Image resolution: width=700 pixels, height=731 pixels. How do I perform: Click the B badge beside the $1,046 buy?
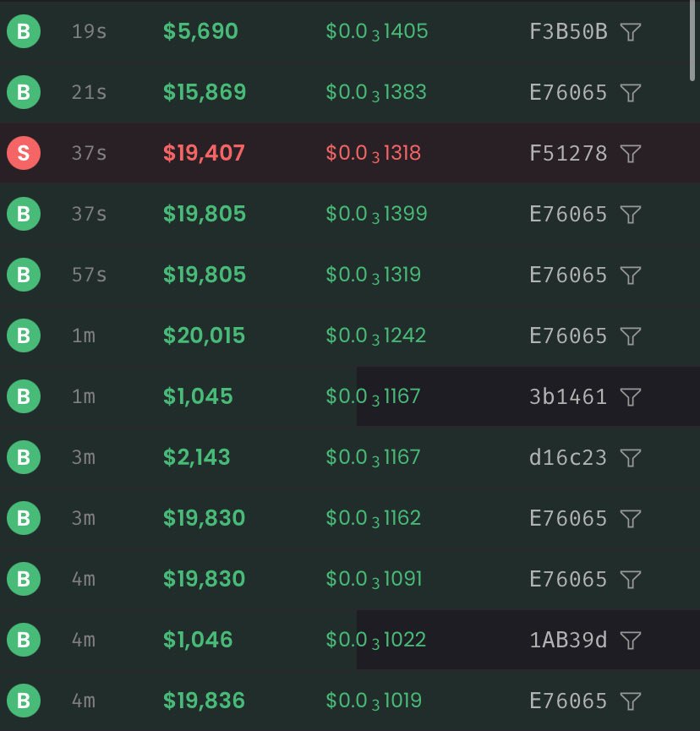point(24,640)
